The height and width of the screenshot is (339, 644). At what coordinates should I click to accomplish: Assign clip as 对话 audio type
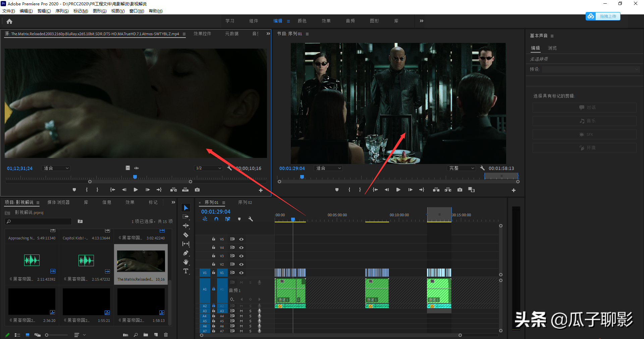[x=584, y=107]
